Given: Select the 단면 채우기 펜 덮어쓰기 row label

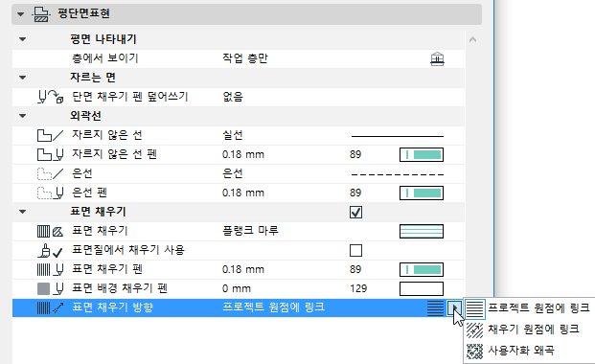Looking at the screenshot, I should pyautogui.click(x=130, y=97).
